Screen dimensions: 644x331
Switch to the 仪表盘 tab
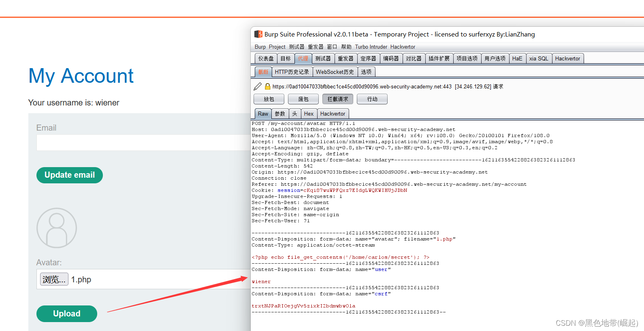[266, 58]
